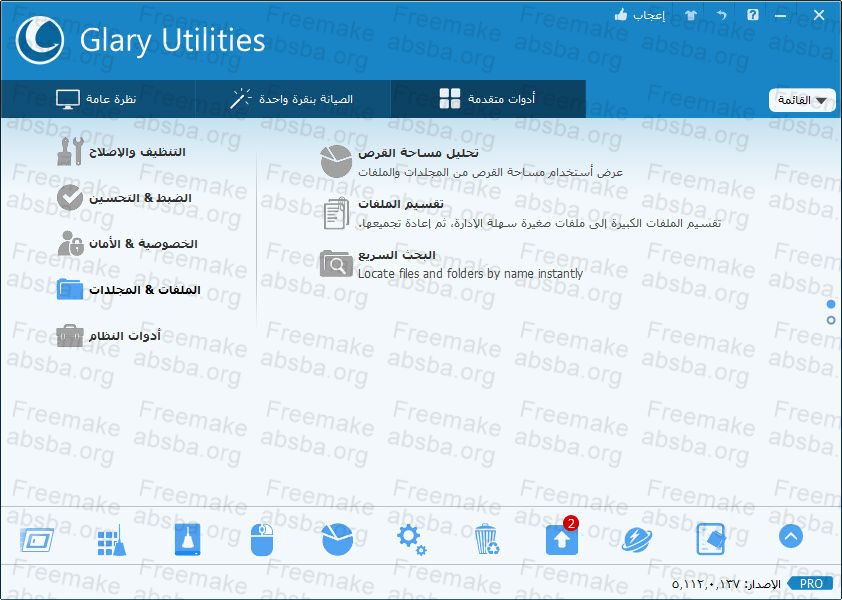Viewport: 842px width, 600px height.
Task: Select the second page dot indicator
Action: click(x=831, y=320)
